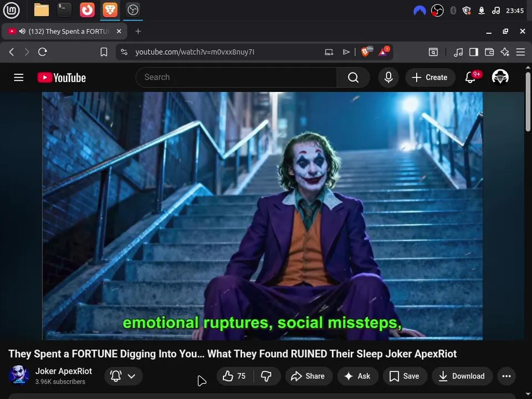Open the security shield tray icon
The height and width of the screenshot is (399, 532).
(467, 11)
